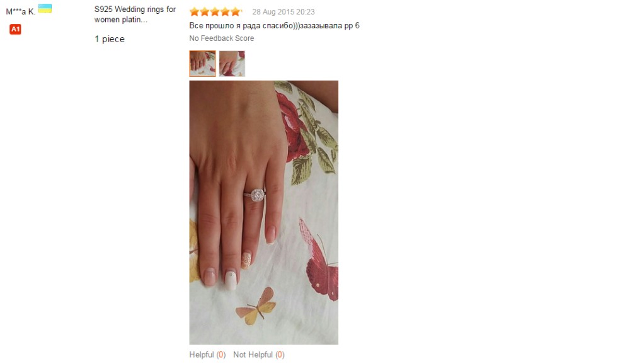The image size is (630, 364).
Task: Click the No Feedback Score text
Action: pos(221,38)
